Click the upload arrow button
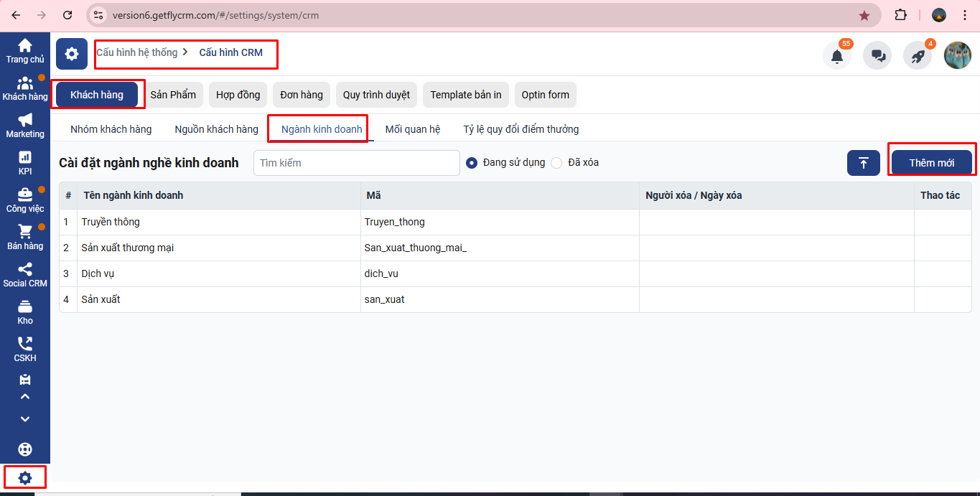 tap(863, 163)
